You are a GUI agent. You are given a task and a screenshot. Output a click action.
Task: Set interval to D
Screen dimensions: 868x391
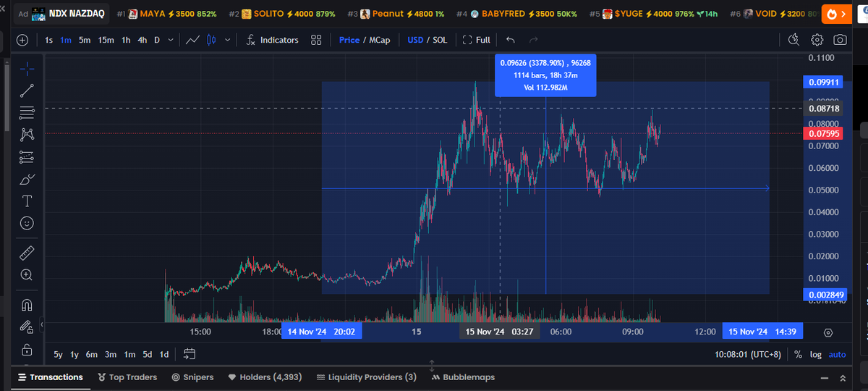click(x=157, y=40)
